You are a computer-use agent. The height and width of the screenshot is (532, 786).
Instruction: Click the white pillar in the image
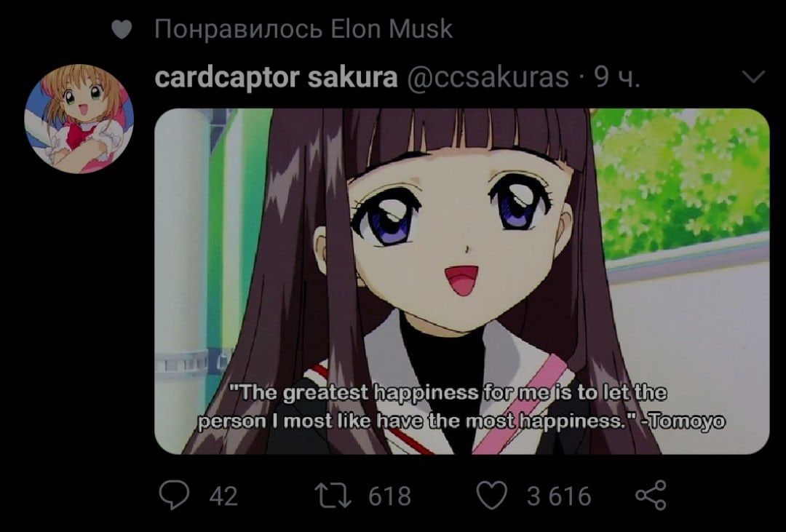click(x=180, y=281)
